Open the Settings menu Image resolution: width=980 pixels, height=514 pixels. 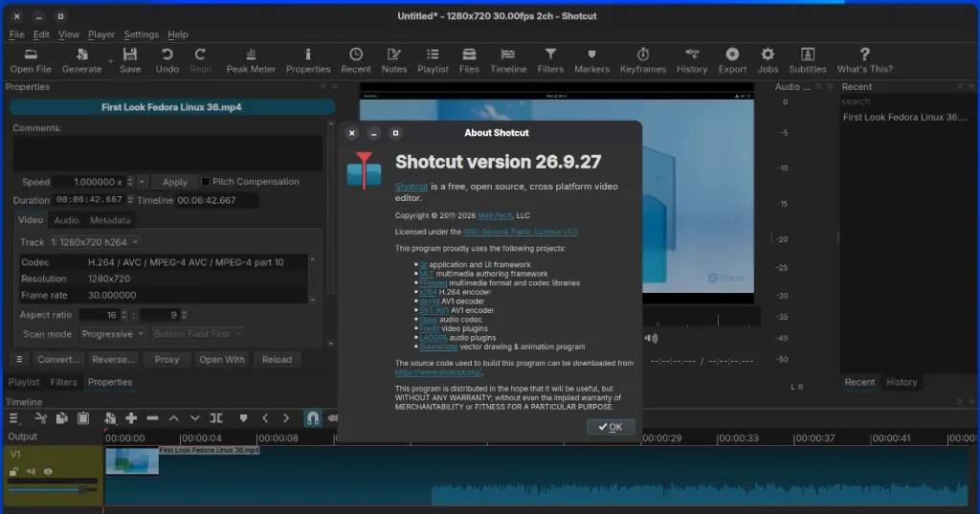[141, 34]
